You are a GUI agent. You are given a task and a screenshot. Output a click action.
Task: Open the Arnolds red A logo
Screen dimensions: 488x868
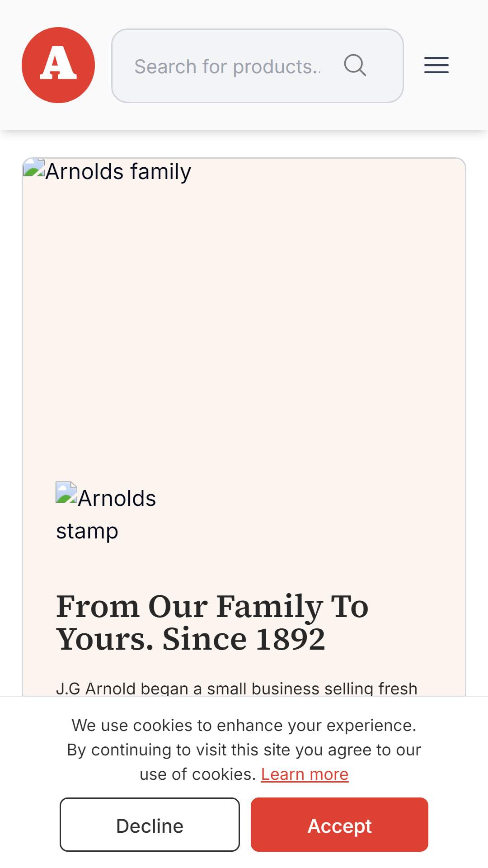point(58,65)
